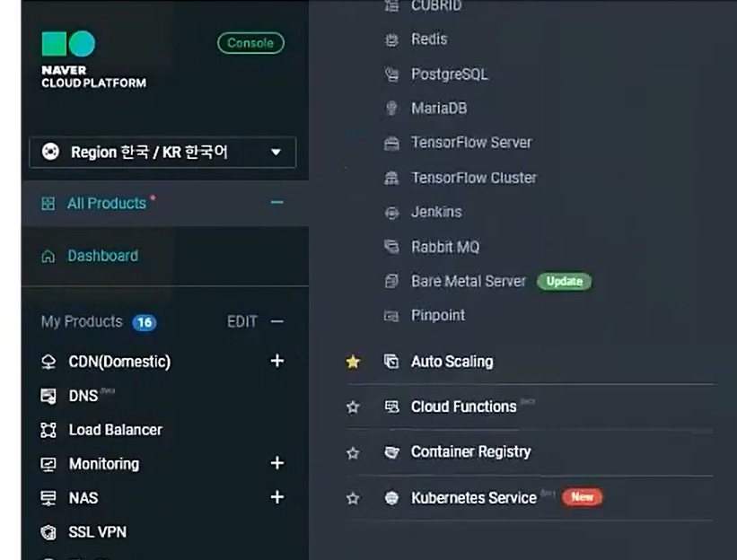
Task: Click the TensorFlow Cluster icon
Action: pos(391,178)
